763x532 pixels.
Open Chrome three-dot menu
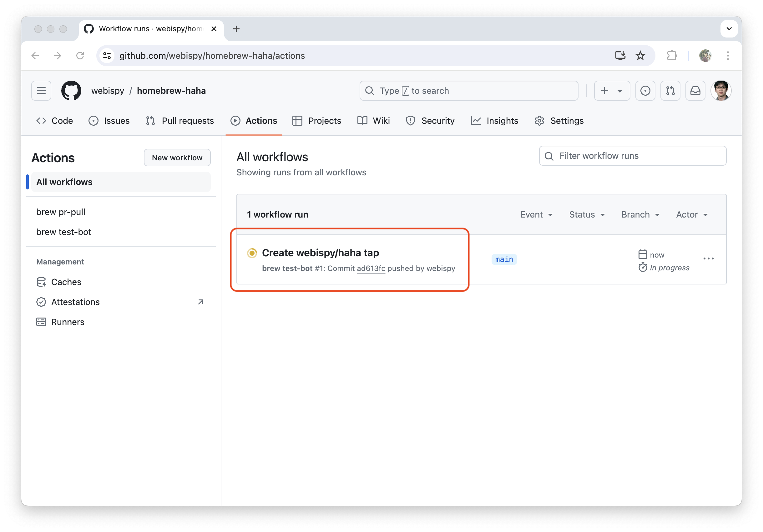(x=728, y=55)
